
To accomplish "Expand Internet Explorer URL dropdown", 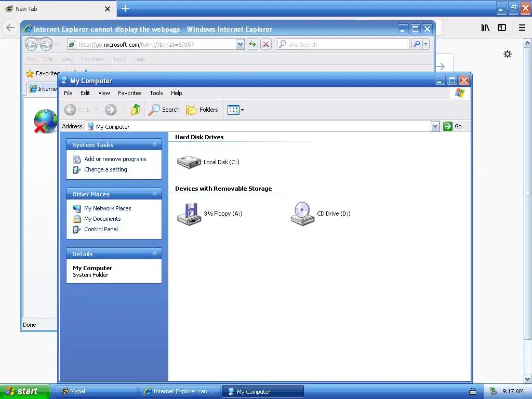I will (x=240, y=44).
